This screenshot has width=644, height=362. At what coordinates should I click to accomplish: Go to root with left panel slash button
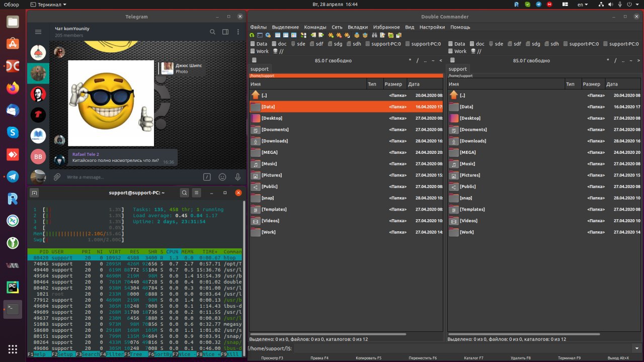point(417,60)
